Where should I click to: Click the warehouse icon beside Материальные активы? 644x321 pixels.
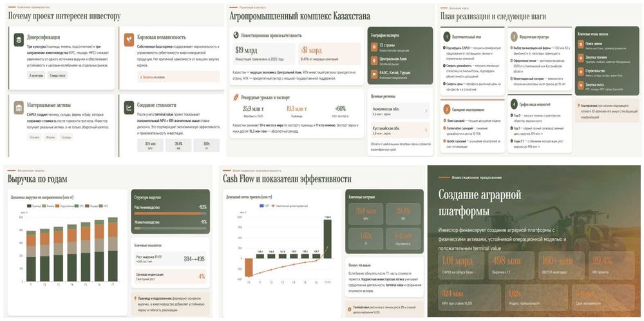coord(19,107)
